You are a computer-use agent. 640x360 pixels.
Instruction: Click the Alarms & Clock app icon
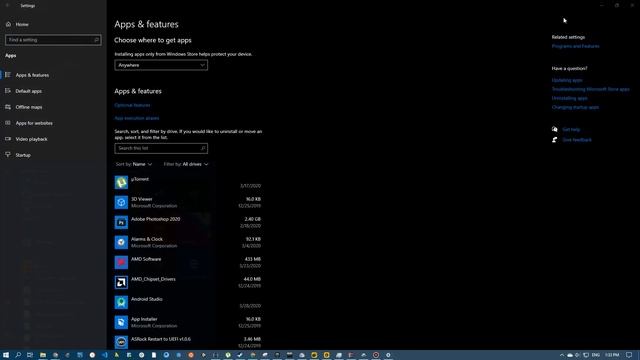pos(121,242)
